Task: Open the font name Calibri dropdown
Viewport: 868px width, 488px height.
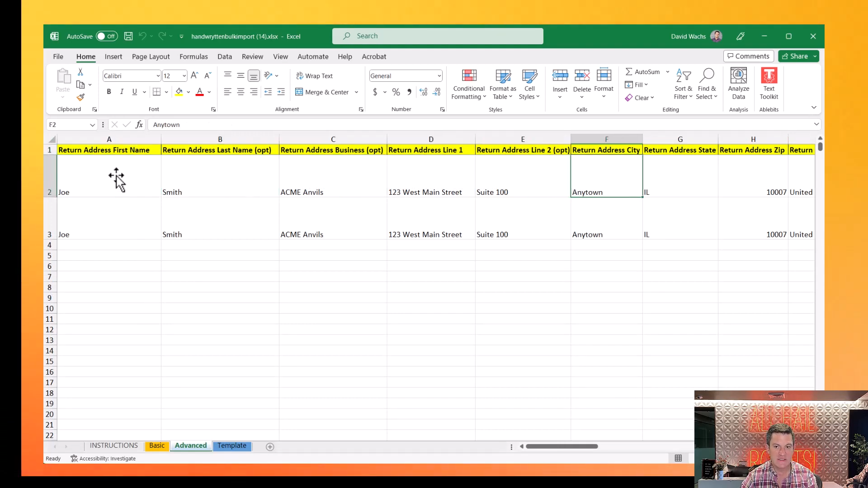Action: (158, 76)
